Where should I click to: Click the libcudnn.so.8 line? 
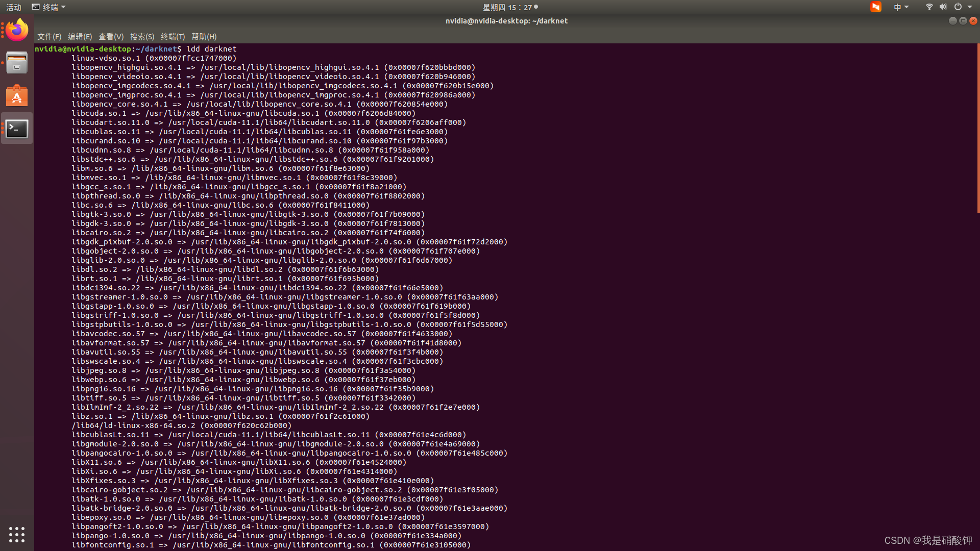(x=251, y=150)
